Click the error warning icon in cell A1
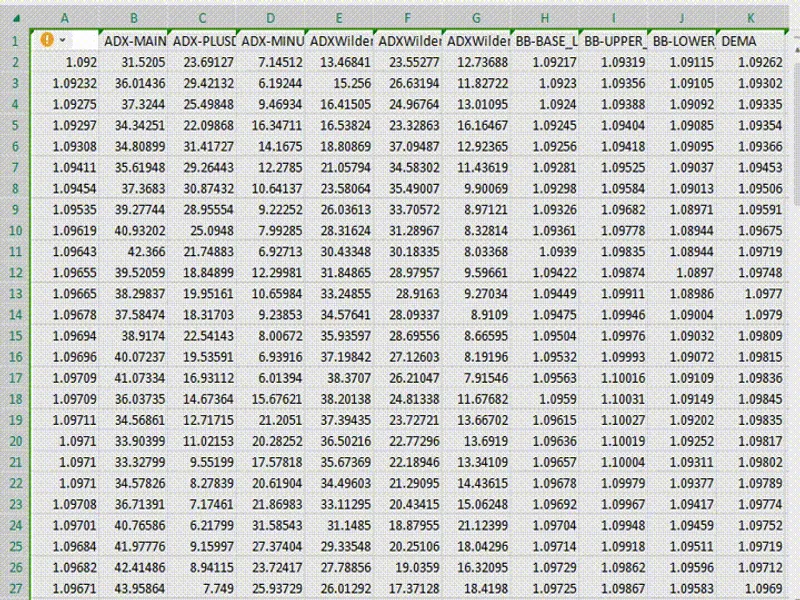The width and height of the screenshot is (800, 600). click(x=47, y=39)
